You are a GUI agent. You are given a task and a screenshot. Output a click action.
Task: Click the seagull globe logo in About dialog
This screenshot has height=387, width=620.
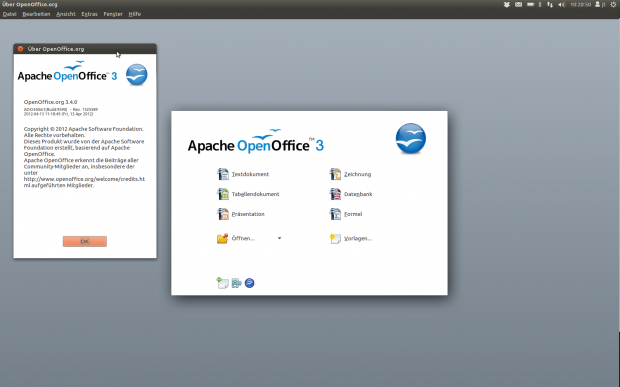(x=136, y=74)
